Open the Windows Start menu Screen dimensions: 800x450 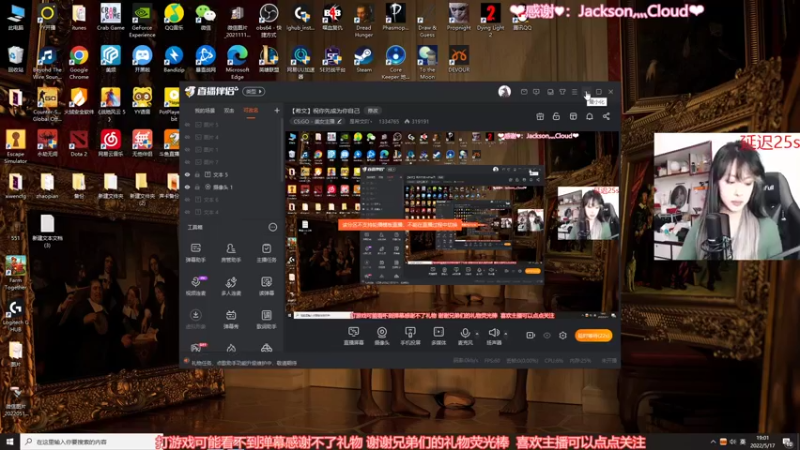10,441
